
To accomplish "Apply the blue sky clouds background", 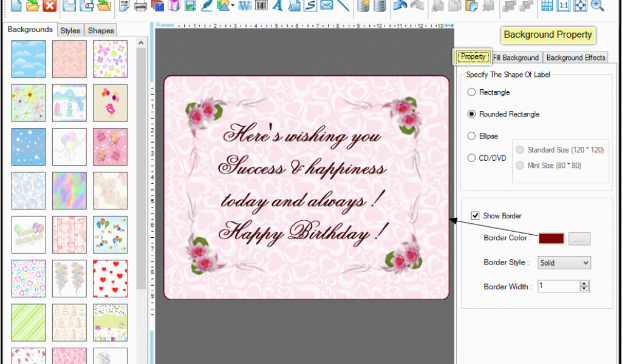I will [29, 59].
